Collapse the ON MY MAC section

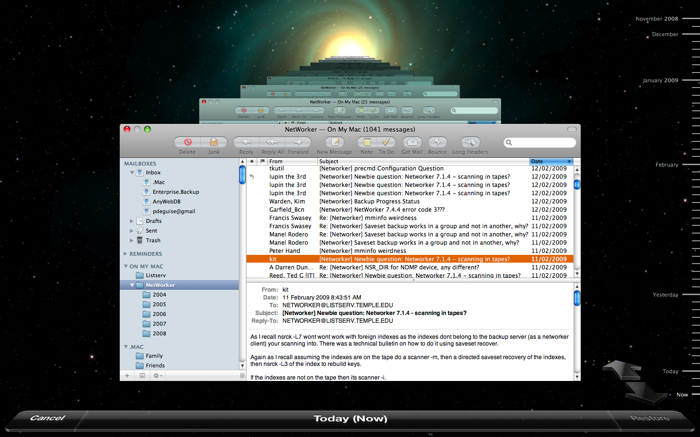click(x=125, y=266)
